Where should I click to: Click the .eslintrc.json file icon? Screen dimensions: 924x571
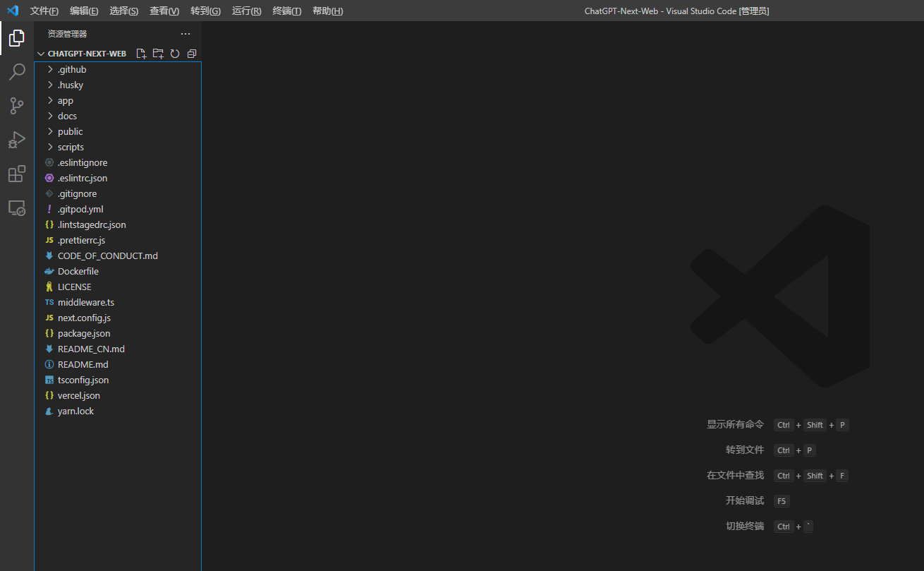(x=49, y=178)
